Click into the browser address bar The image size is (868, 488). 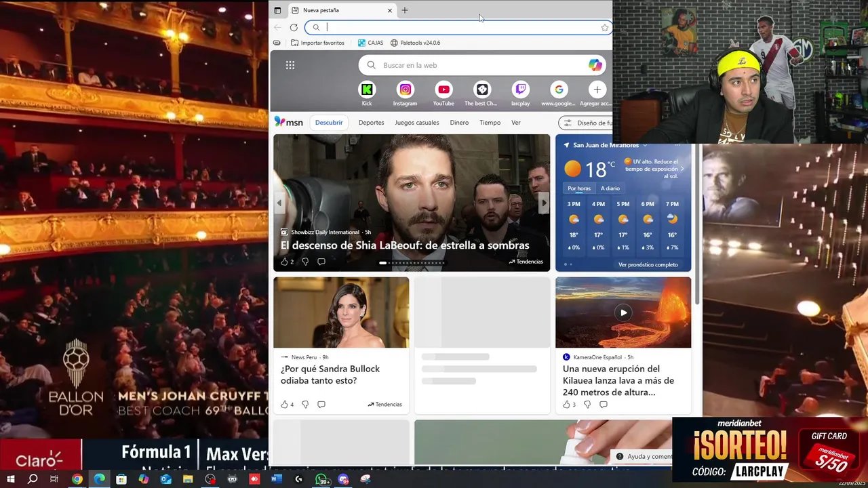458,28
